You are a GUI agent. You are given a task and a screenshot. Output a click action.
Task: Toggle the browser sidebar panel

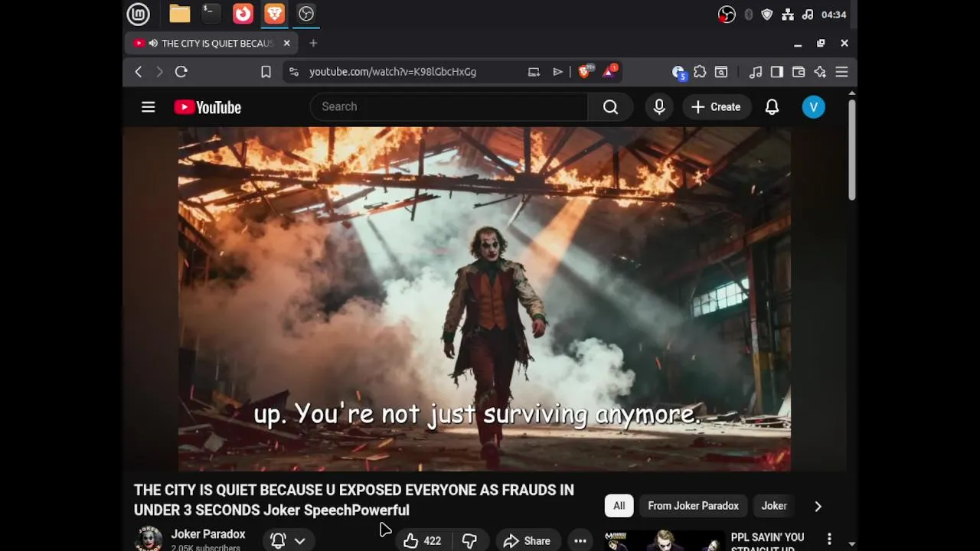click(777, 71)
